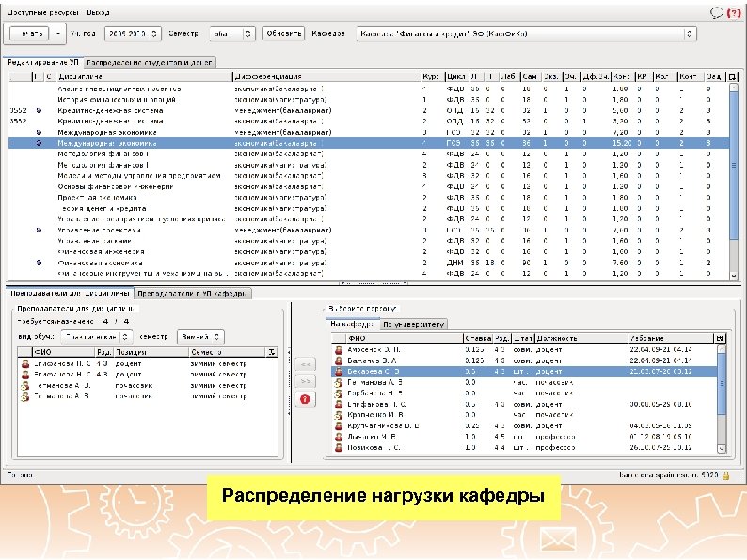This screenshot has height=560, width=747.
Task: Click the vertical scrollbar thumb of the disciplines table
Action: click(x=734, y=165)
